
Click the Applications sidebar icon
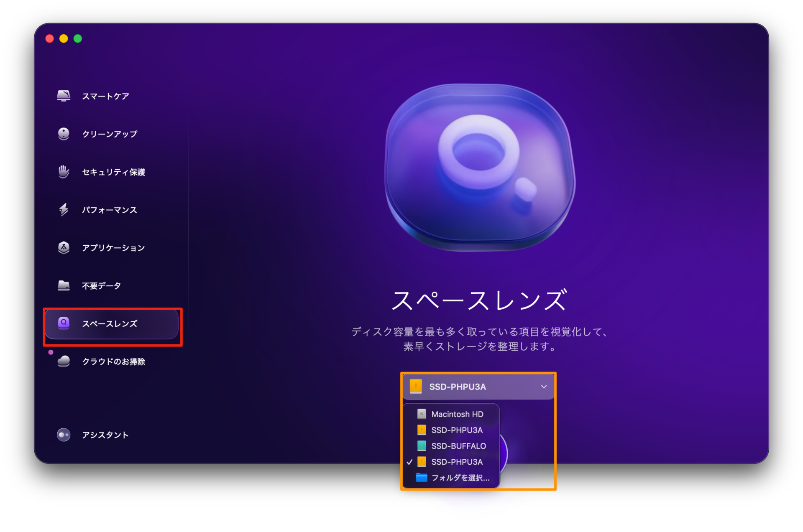pos(64,248)
